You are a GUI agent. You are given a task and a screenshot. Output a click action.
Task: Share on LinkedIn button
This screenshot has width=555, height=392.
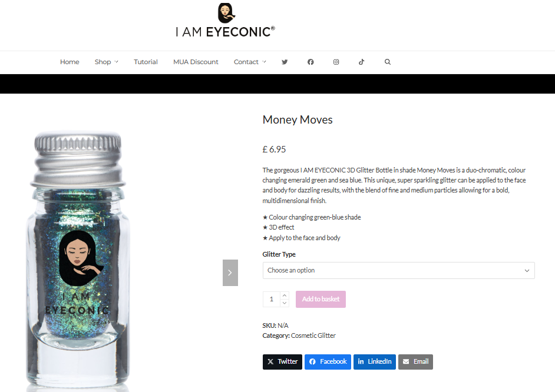tap(375, 361)
